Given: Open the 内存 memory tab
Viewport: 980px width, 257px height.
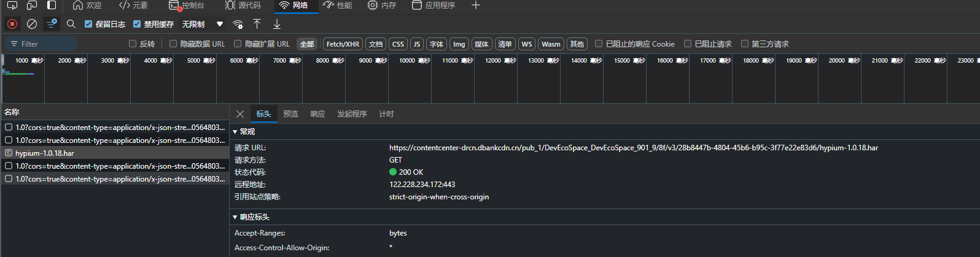Looking at the screenshot, I should 382,6.
